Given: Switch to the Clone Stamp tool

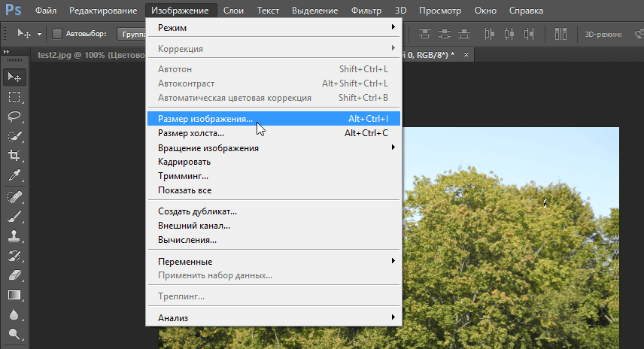Looking at the screenshot, I should tap(14, 236).
